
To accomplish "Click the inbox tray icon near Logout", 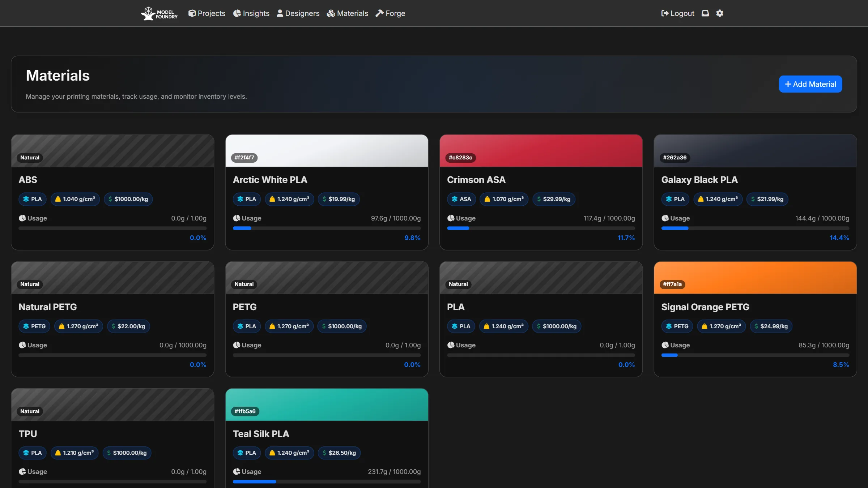I will tap(705, 13).
